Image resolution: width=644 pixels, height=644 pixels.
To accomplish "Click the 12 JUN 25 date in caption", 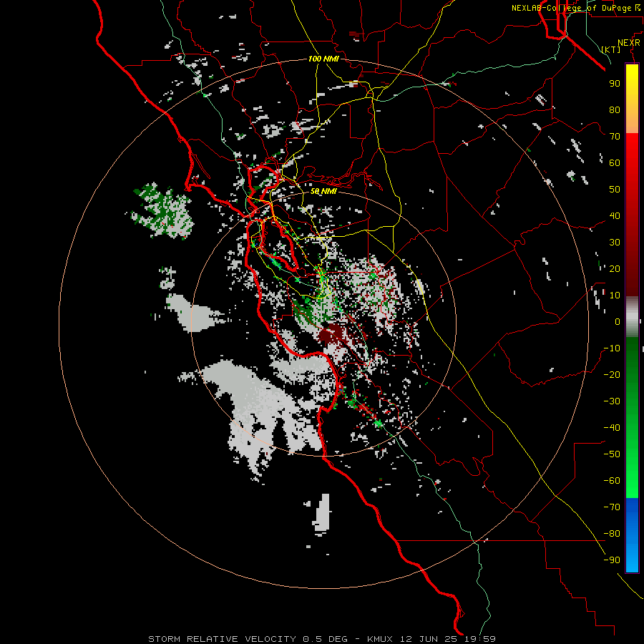I will pyautogui.click(x=428, y=639).
